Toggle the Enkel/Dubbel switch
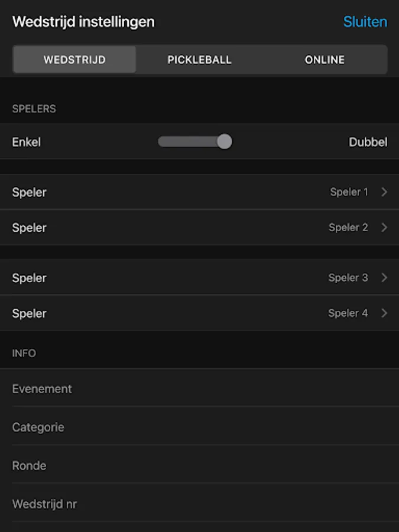This screenshot has height=532, width=399. point(195,142)
